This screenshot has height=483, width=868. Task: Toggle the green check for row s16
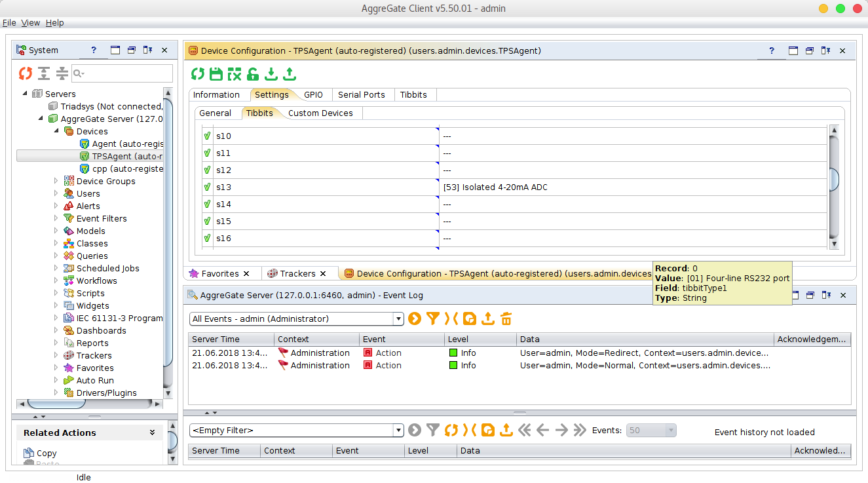coord(208,238)
